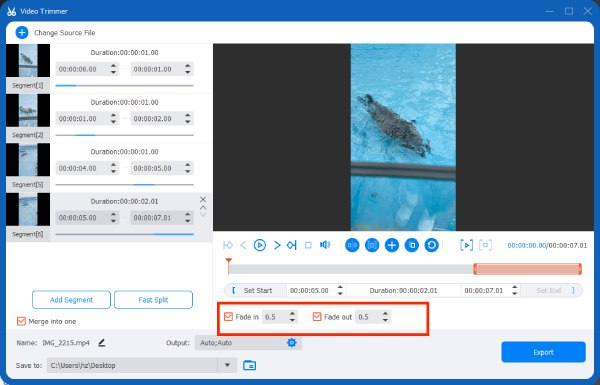Jump to the end of the video
600x385 pixels.
coord(292,245)
